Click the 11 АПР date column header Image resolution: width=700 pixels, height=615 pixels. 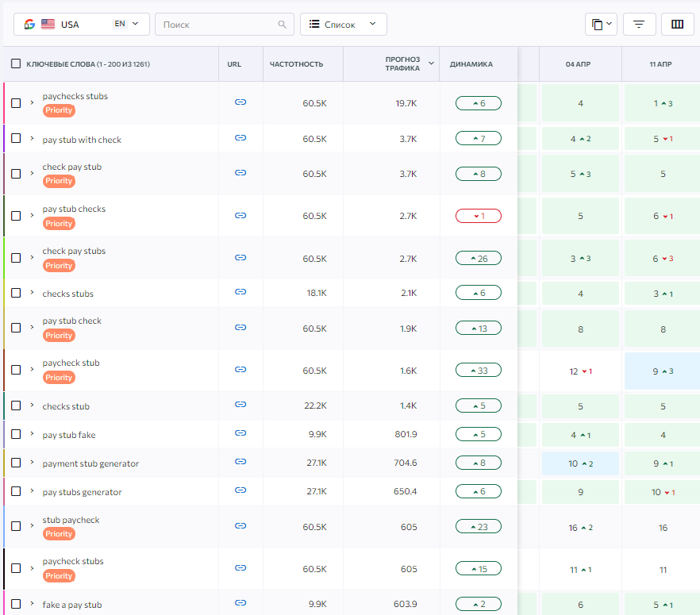click(660, 64)
